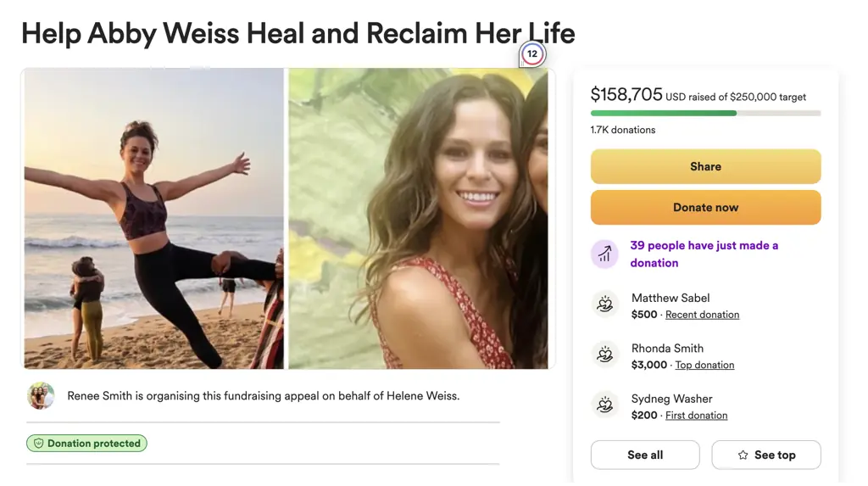868x486 pixels.
Task: Open the smiling portrait photo
Action: coord(419,219)
